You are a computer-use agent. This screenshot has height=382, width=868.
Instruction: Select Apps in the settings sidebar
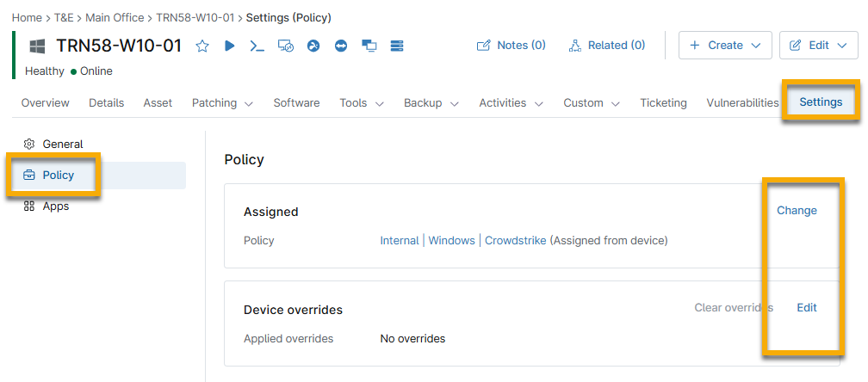(x=55, y=206)
